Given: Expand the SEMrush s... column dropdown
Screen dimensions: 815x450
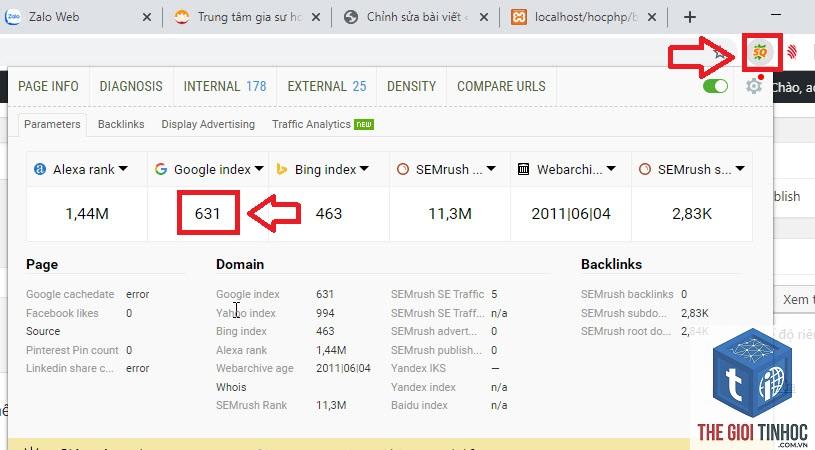Looking at the screenshot, I should point(740,169).
